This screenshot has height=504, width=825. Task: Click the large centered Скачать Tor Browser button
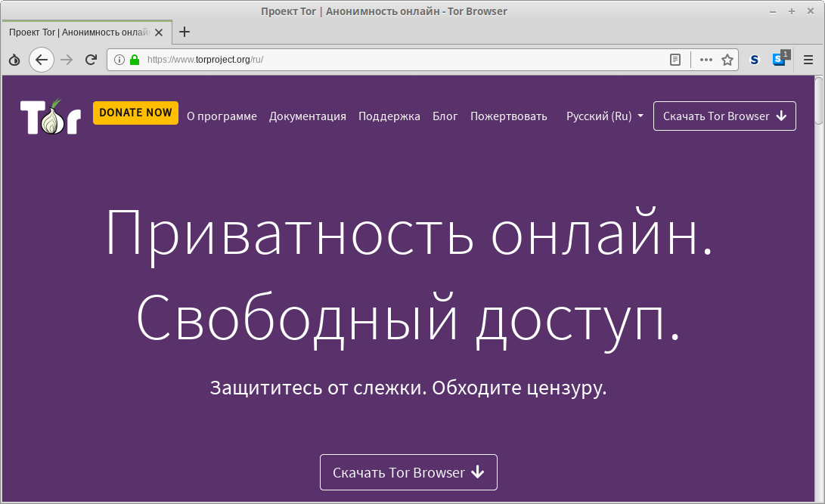point(408,472)
